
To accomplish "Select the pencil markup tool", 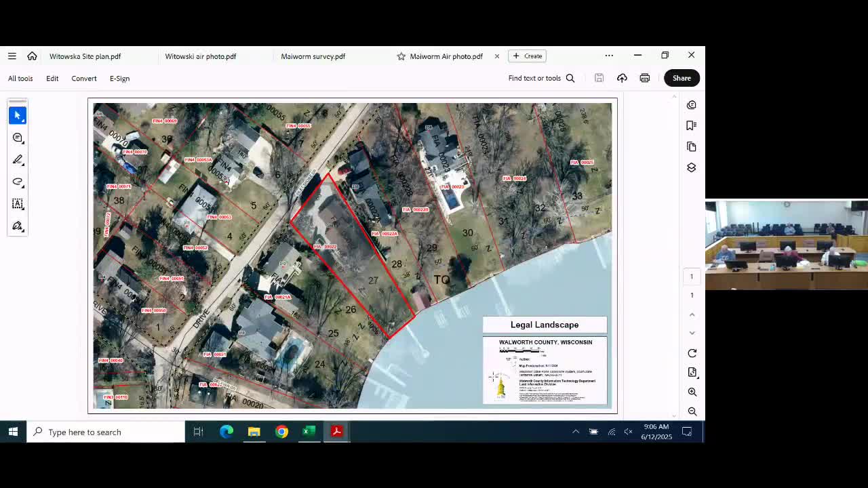I will [18, 159].
